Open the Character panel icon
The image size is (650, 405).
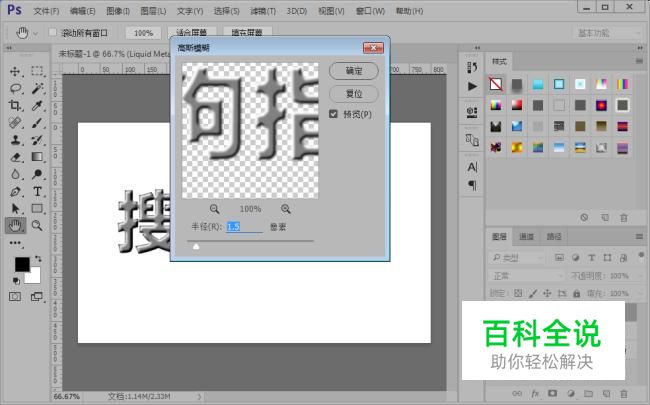pyautogui.click(x=472, y=167)
